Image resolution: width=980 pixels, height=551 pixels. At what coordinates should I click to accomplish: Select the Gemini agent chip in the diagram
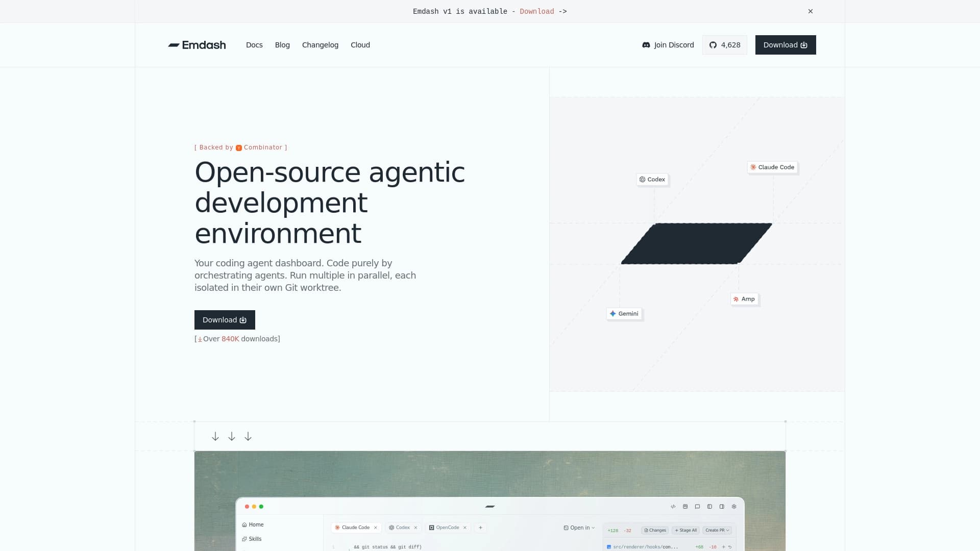[x=624, y=314]
